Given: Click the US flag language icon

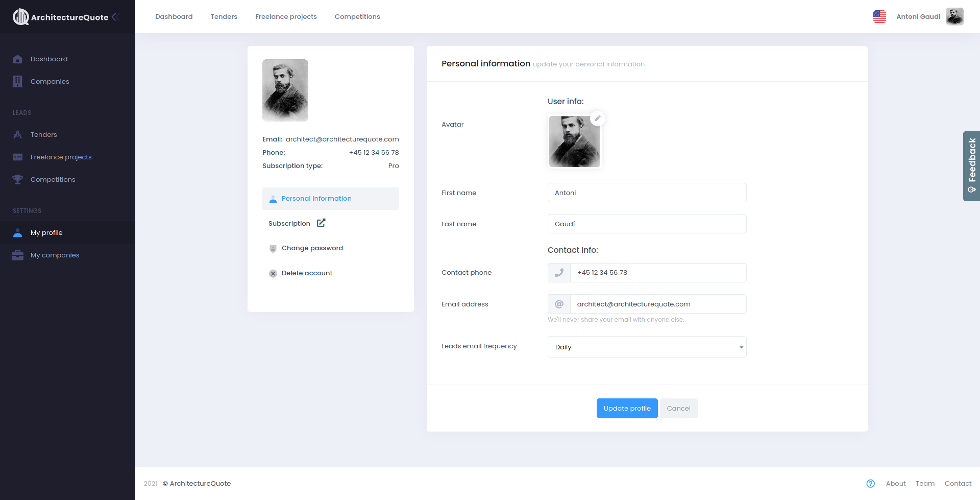Looking at the screenshot, I should (x=879, y=17).
